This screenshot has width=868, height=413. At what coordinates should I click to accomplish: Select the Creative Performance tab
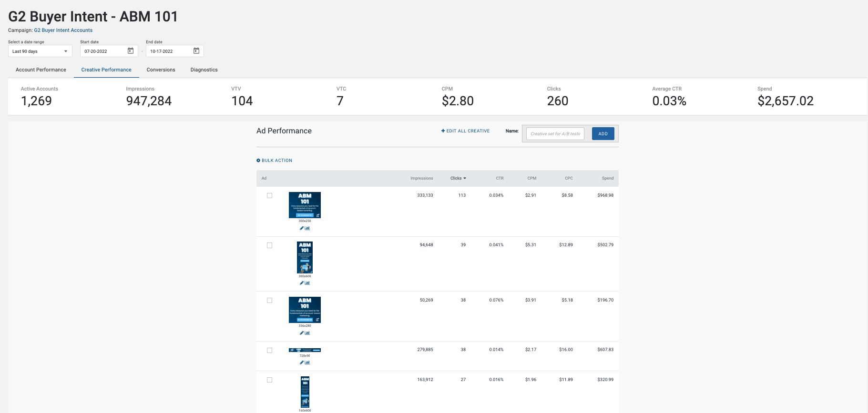[x=106, y=70]
